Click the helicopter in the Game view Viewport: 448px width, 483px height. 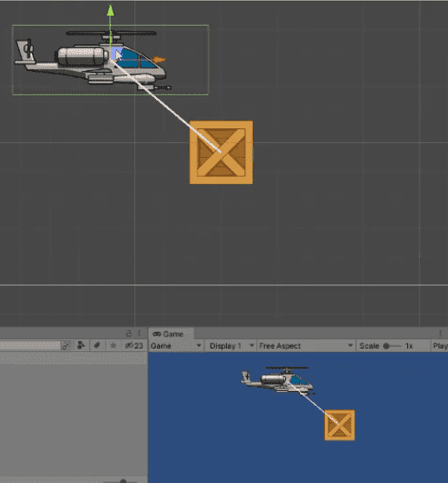pos(277,381)
